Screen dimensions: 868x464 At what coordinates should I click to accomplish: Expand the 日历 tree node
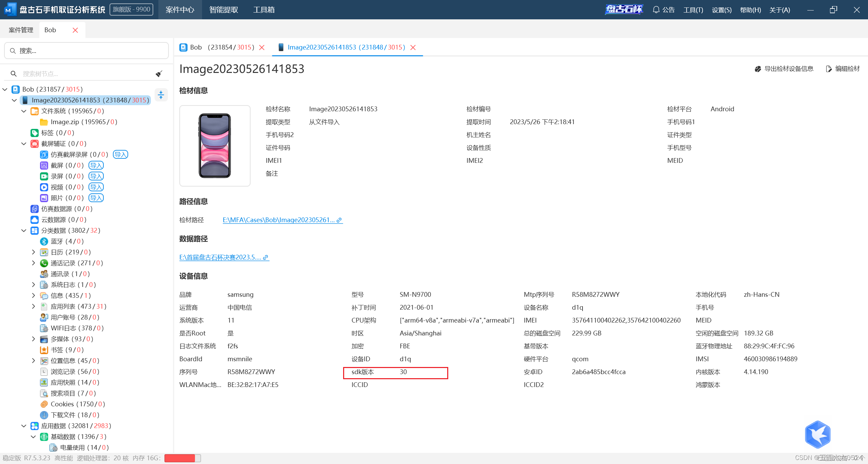coord(33,252)
